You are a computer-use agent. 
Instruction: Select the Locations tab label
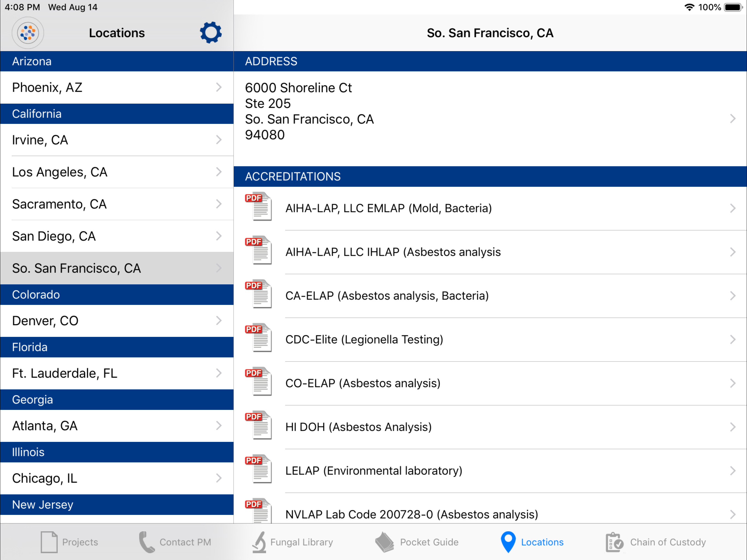click(542, 542)
